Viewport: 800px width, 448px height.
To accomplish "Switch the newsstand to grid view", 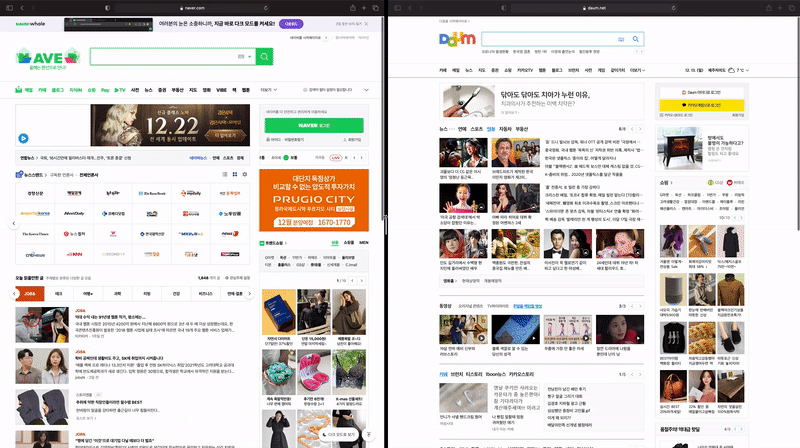I will click(235, 175).
